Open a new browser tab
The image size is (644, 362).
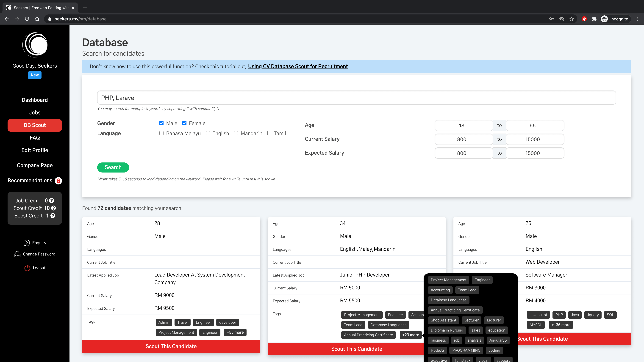click(x=85, y=8)
